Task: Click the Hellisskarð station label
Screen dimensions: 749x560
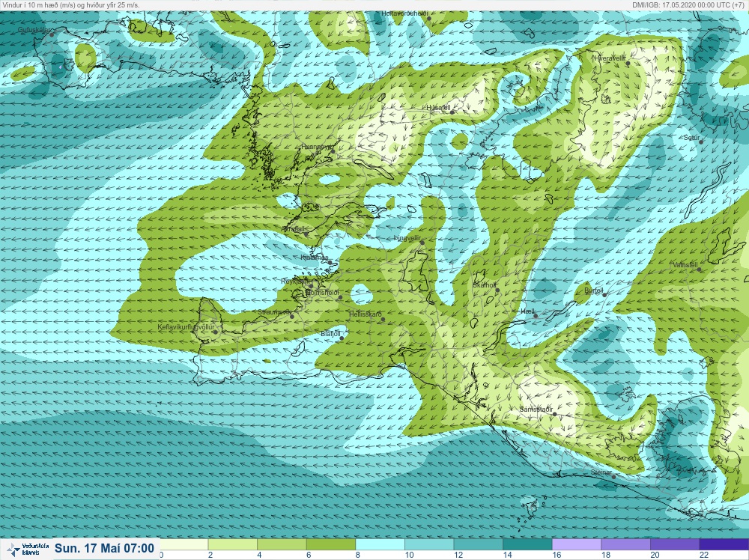Action: pos(366,314)
